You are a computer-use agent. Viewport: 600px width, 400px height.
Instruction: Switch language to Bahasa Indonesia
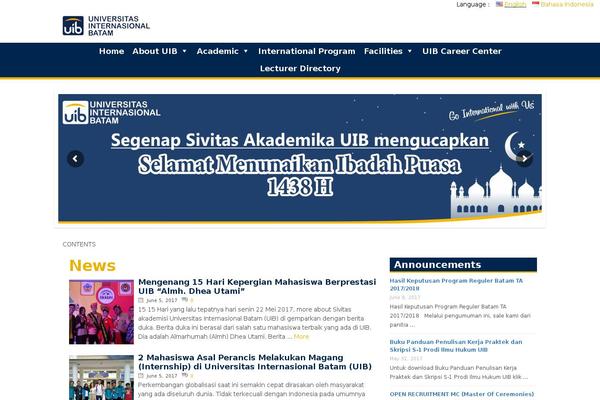pos(567,4)
